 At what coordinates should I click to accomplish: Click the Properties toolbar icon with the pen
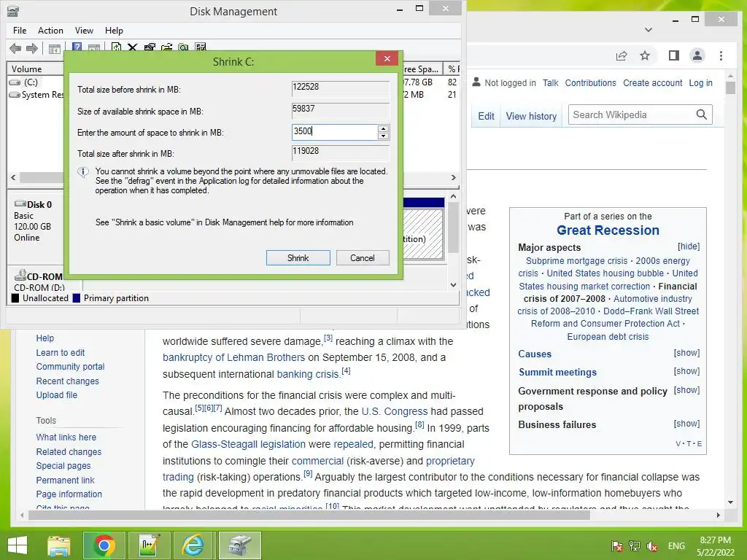tap(150, 47)
